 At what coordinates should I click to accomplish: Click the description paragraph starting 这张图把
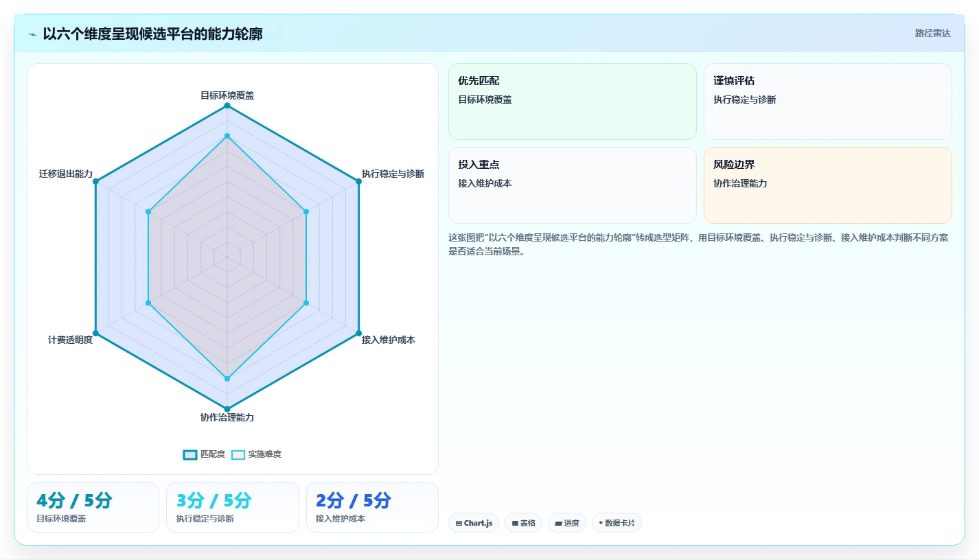point(698,244)
